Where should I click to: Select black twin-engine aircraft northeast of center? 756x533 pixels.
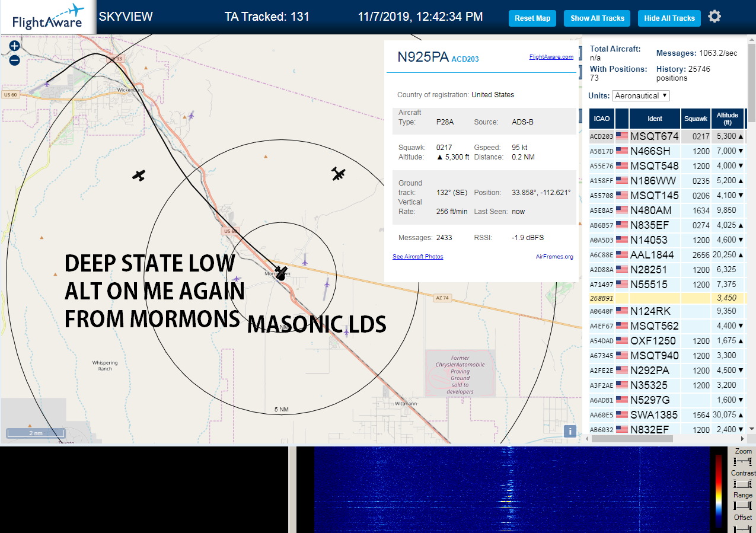coord(338,174)
